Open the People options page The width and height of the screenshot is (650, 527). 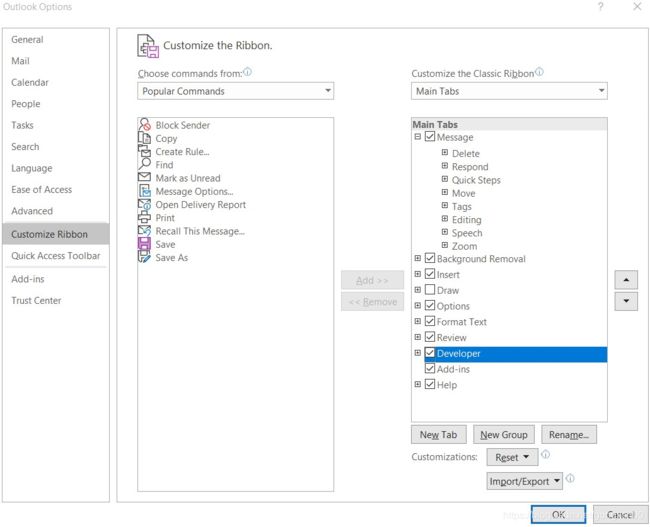[x=56, y=104]
